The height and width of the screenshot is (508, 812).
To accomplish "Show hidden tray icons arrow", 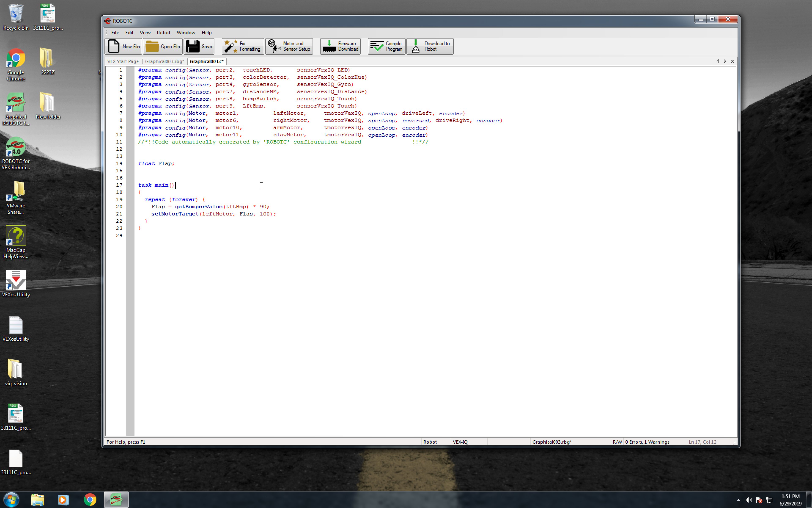I will (x=738, y=500).
